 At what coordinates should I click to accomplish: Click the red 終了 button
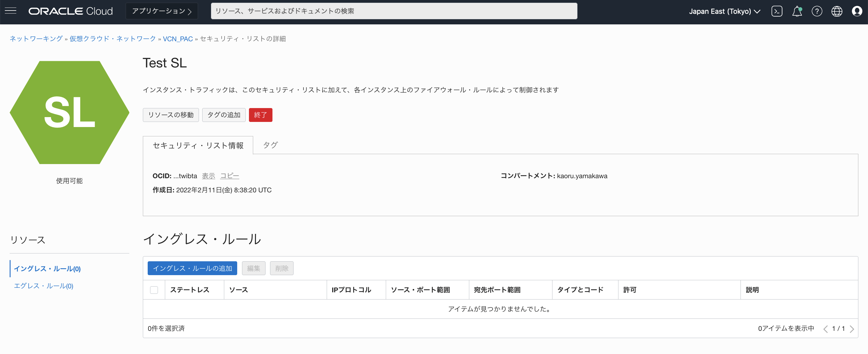click(260, 115)
